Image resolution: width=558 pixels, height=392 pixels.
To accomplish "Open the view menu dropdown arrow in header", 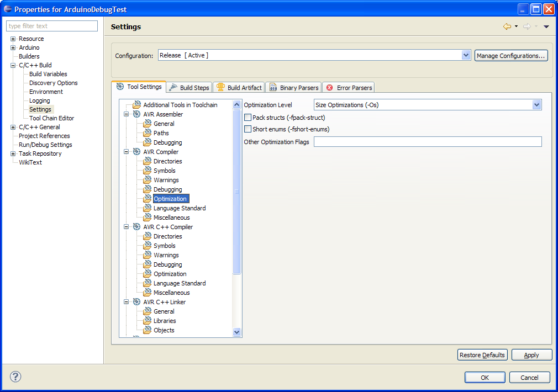I will point(546,27).
